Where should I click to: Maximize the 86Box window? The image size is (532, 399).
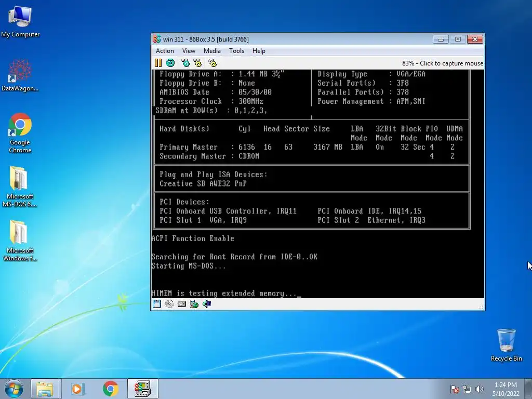pos(458,39)
